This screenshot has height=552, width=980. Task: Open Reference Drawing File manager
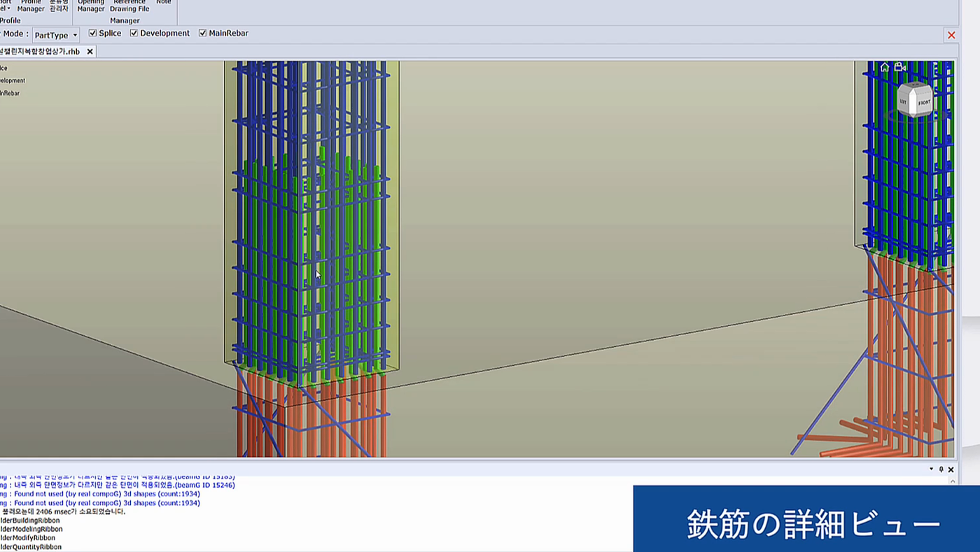click(x=129, y=6)
